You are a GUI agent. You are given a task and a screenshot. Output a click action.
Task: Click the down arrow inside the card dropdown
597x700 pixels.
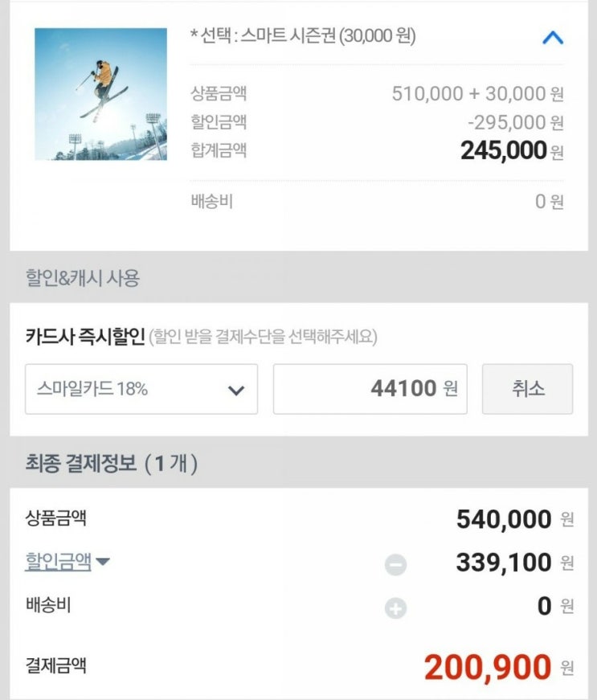point(235,391)
